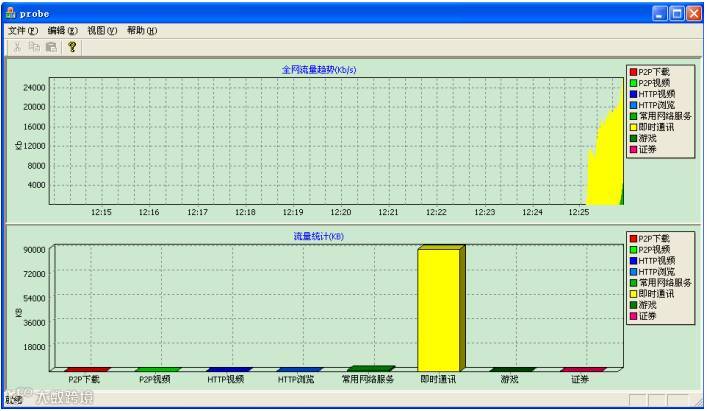Click red P2P下载 swatch in bottom legend
The height and width of the screenshot is (411, 707).
point(633,239)
